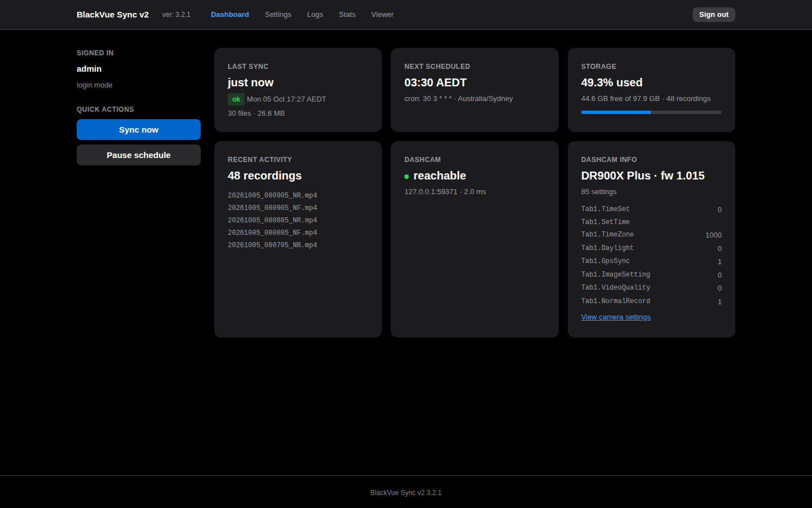
Task: Click the dashcam address 127.0.0.1:59371
Action: [431, 192]
